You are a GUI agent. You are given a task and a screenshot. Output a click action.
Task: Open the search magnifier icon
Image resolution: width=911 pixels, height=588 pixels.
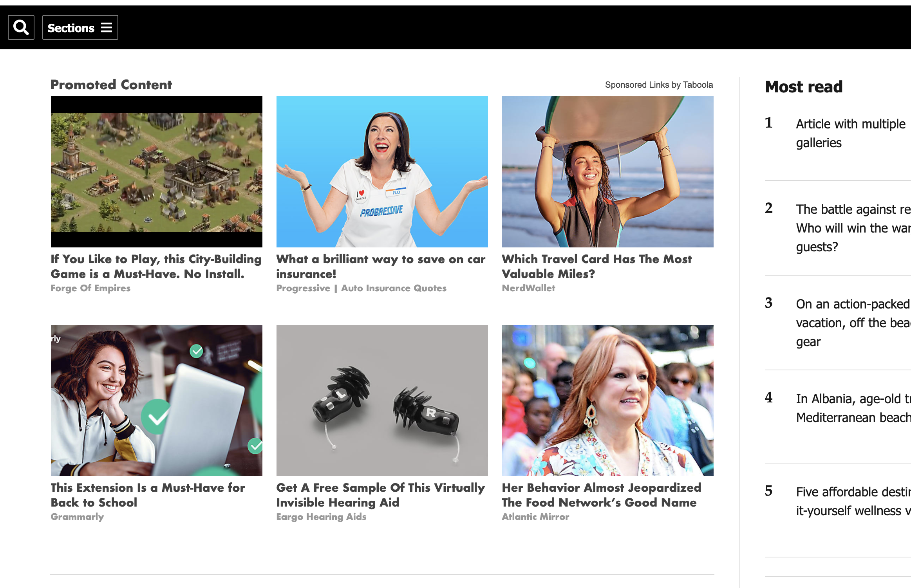point(21,27)
